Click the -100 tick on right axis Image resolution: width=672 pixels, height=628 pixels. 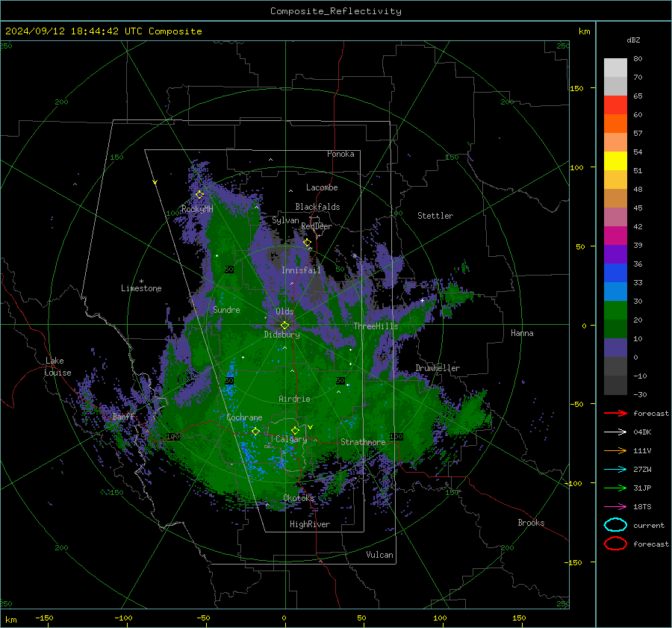coord(573,483)
